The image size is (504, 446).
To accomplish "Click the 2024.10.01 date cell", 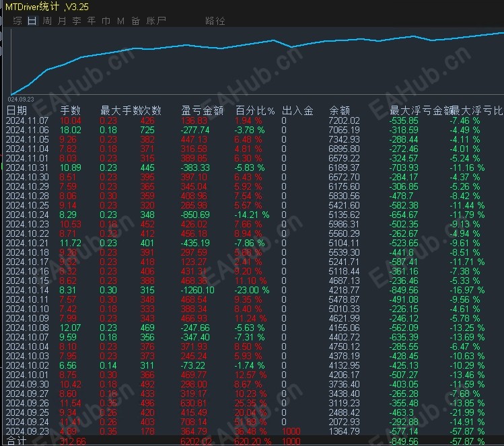I will pos(28,375).
